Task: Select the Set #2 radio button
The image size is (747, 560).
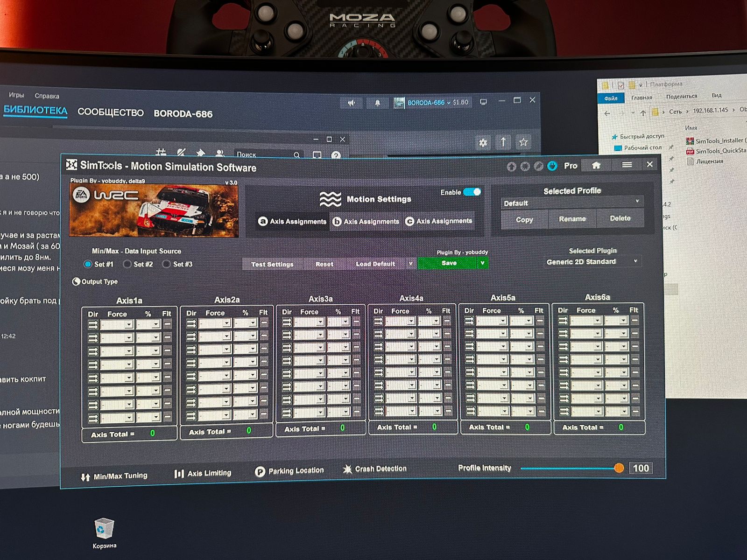Action: (127, 264)
